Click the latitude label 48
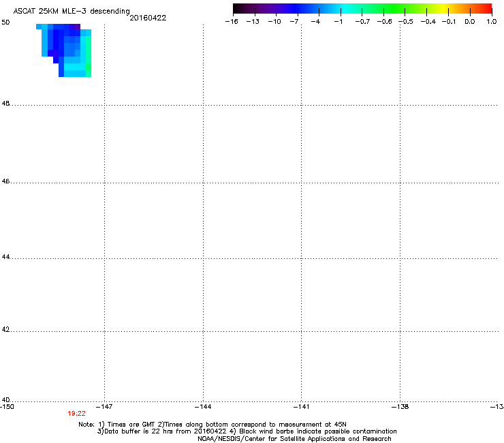This screenshot has width=504, height=443. [5, 104]
